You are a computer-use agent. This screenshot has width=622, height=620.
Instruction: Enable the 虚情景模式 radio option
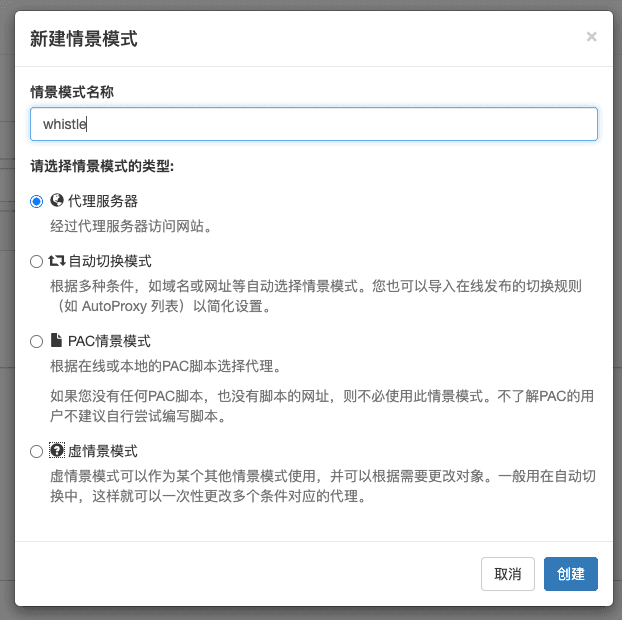click(37, 451)
